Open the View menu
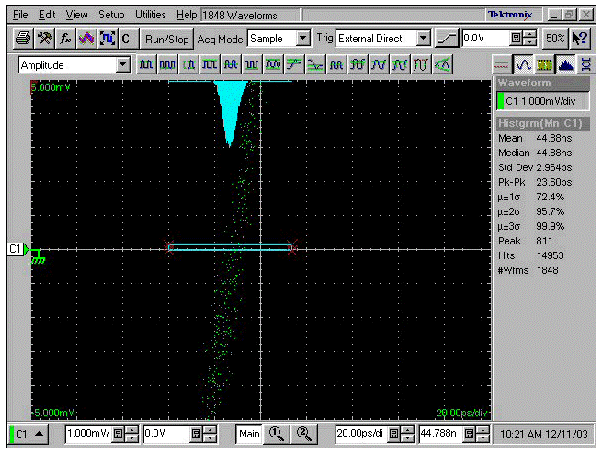 pos(76,15)
